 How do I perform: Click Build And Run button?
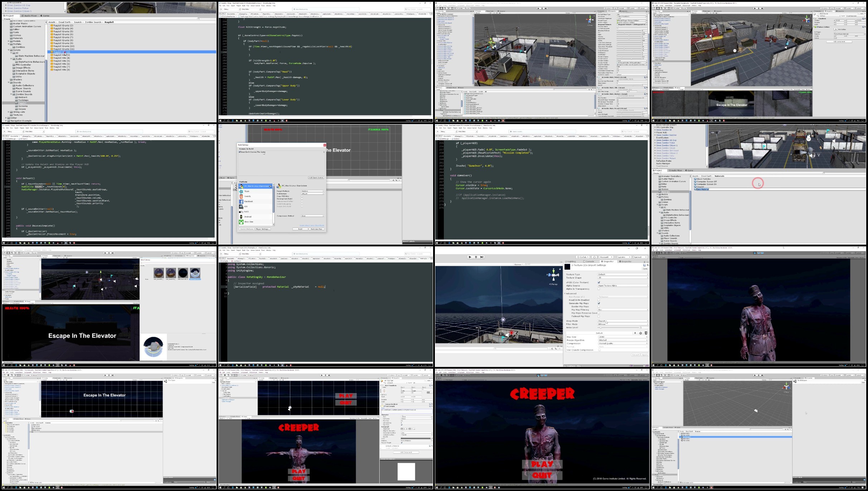[316, 229]
